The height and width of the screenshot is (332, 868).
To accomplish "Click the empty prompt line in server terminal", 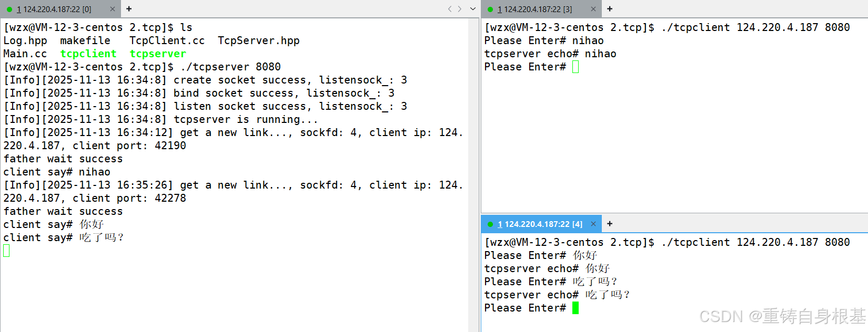I will point(6,251).
